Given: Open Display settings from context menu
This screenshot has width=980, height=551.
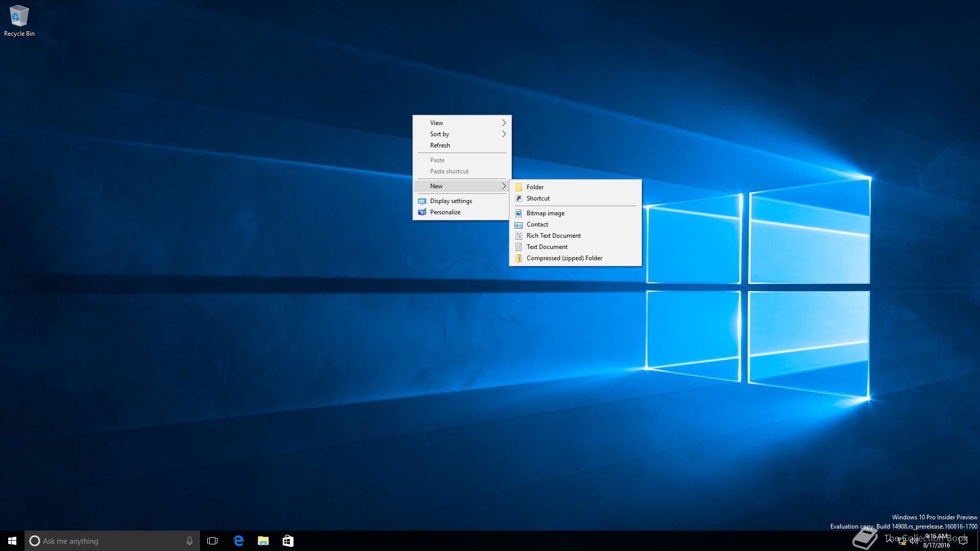Looking at the screenshot, I should pyautogui.click(x=462, y=201).
